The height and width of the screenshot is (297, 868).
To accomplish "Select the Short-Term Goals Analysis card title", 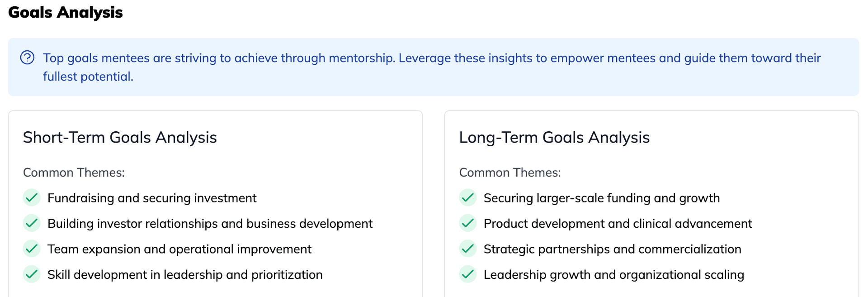I will pyautogui.click(x=120, y=137).
